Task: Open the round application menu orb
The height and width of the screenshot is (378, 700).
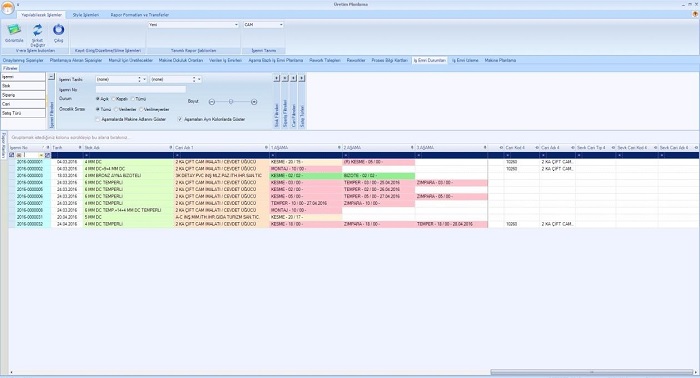Action: [x=8, y=8]
